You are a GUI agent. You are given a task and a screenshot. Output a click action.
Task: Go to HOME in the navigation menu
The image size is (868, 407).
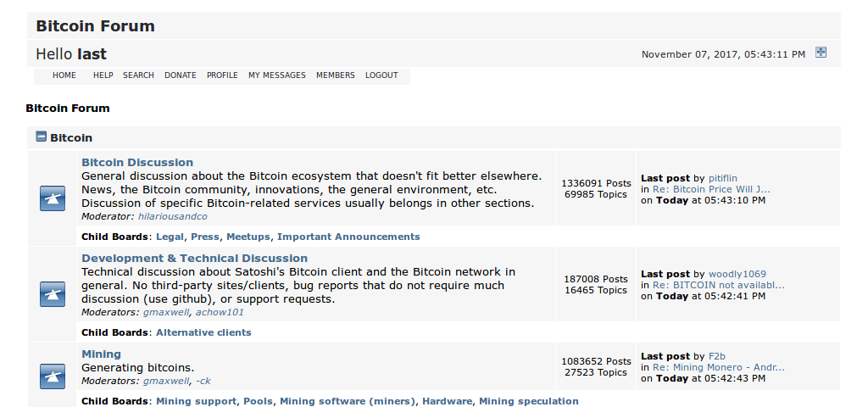click(x=64, y=75)
